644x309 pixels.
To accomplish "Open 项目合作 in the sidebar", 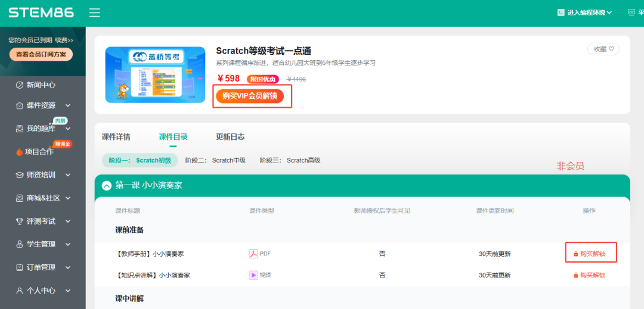I will click(x=39, y=152).
